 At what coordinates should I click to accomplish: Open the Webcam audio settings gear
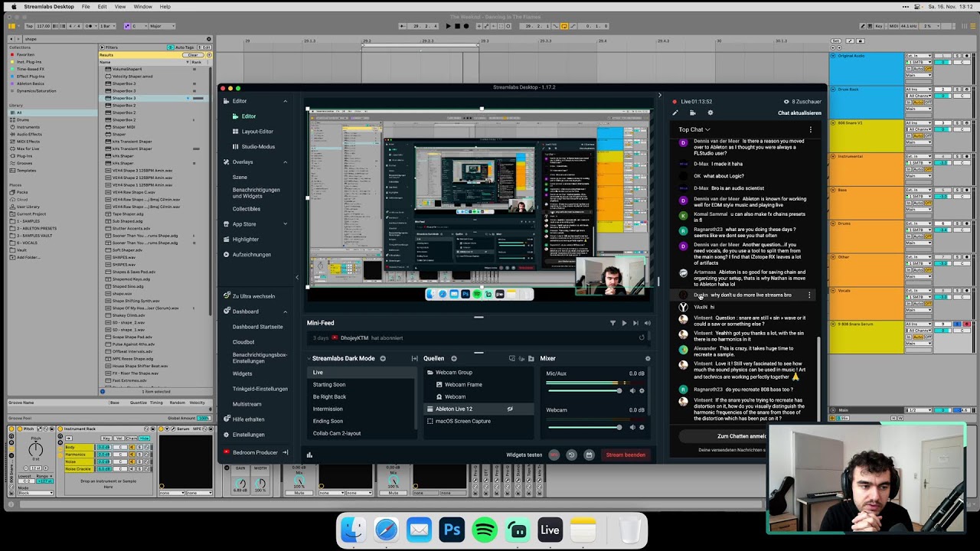(x=642, y=427)
